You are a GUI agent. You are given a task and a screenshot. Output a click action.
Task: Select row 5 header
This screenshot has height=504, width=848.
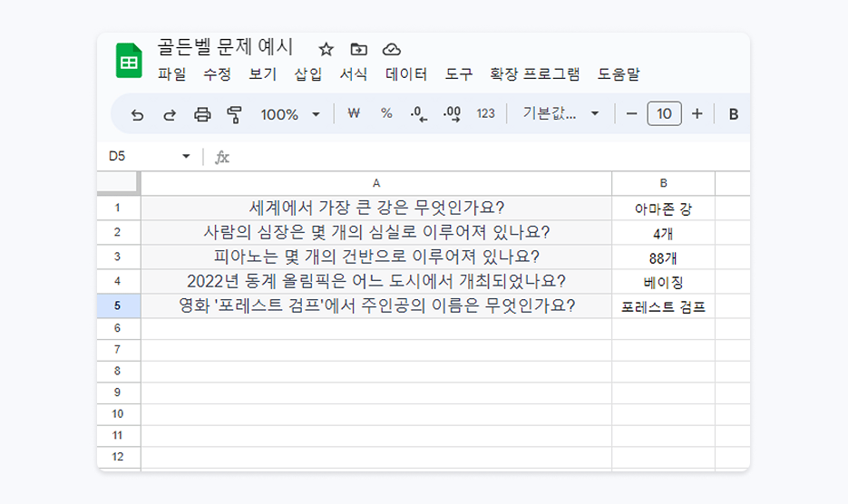click(x=118, y=305)
